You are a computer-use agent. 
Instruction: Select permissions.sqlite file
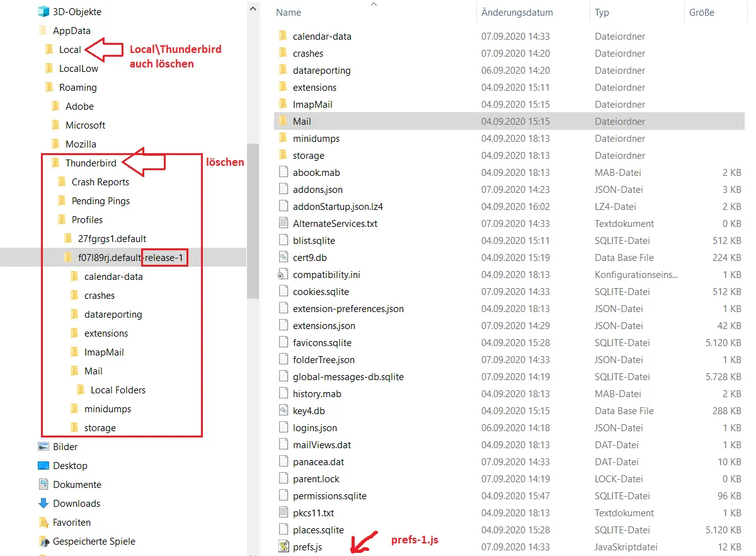[329, 495]
